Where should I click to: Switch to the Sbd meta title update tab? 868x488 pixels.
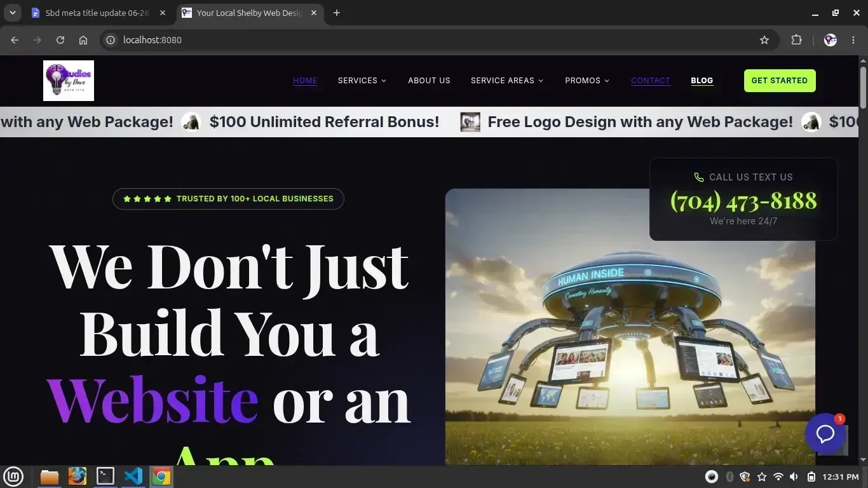pos(99,13)
